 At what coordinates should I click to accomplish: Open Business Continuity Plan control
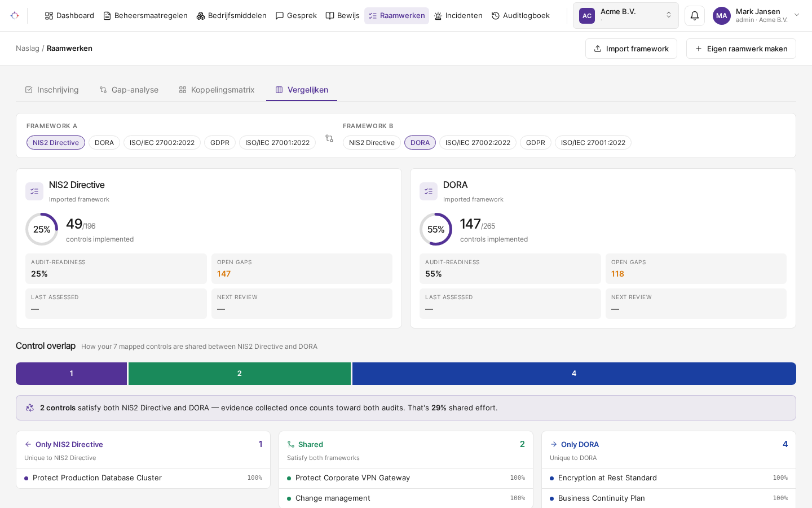tap(669, 498)
